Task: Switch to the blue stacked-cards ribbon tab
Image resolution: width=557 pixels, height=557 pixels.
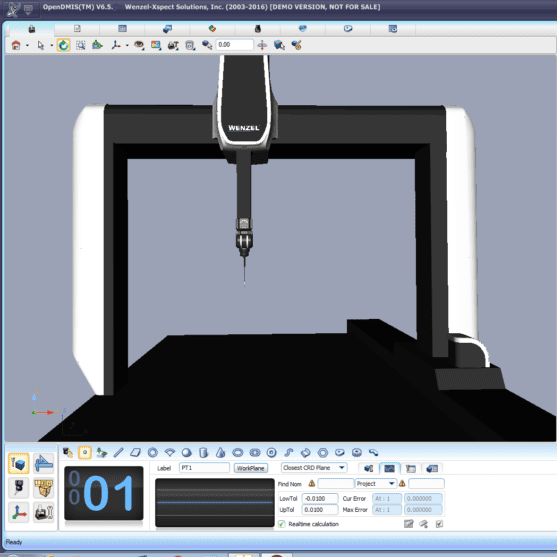Action: pos(167,29)
